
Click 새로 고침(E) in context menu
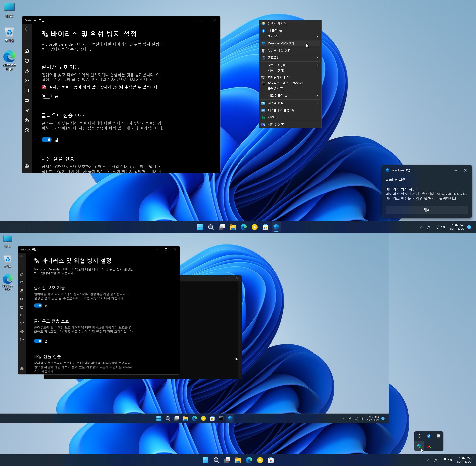pos(290,70)
